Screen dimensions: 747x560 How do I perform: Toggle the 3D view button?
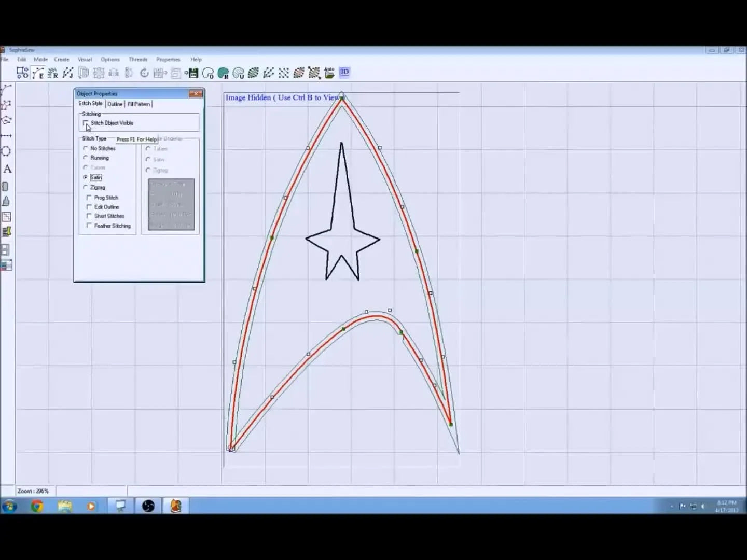344,72
